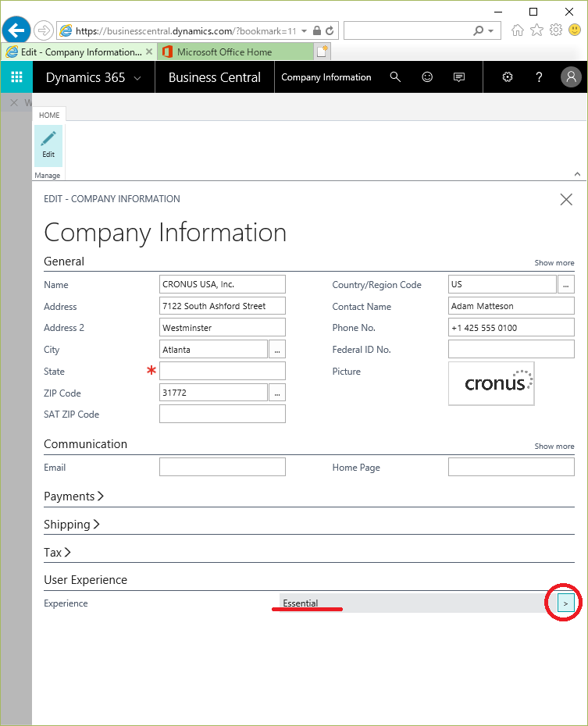Click the Country/Region Code field US
The width and height of the screenshot is (588, 726).
[x=502, y=284]
